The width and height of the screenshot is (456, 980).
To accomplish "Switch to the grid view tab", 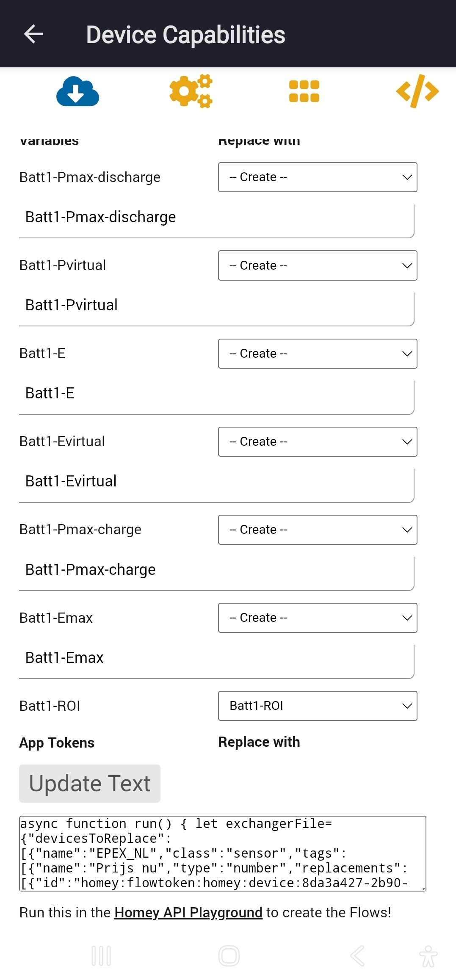I will click(304, 91).
